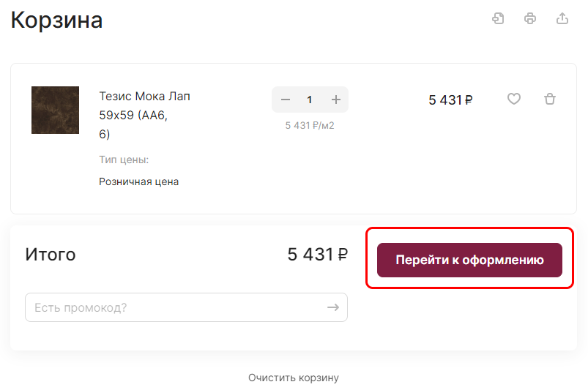Click the 'Очистить корзину' link
Viewport: 588px width, 390px height.
[x=294, y=378]
